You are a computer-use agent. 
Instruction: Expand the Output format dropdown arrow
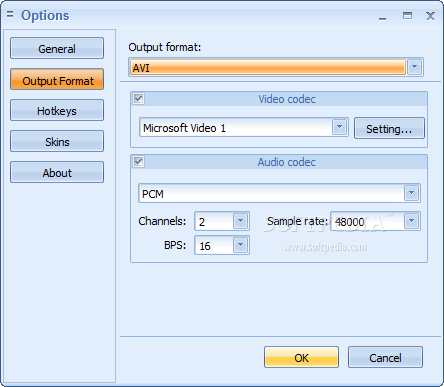coord(414,67)
